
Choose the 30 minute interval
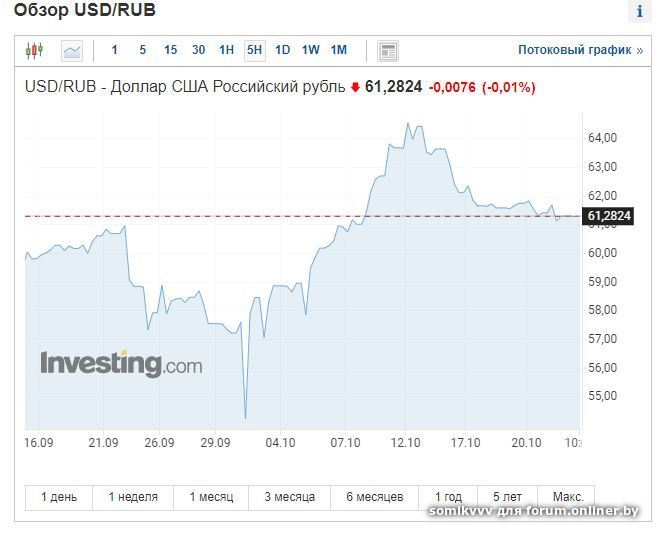click(199, 50)
